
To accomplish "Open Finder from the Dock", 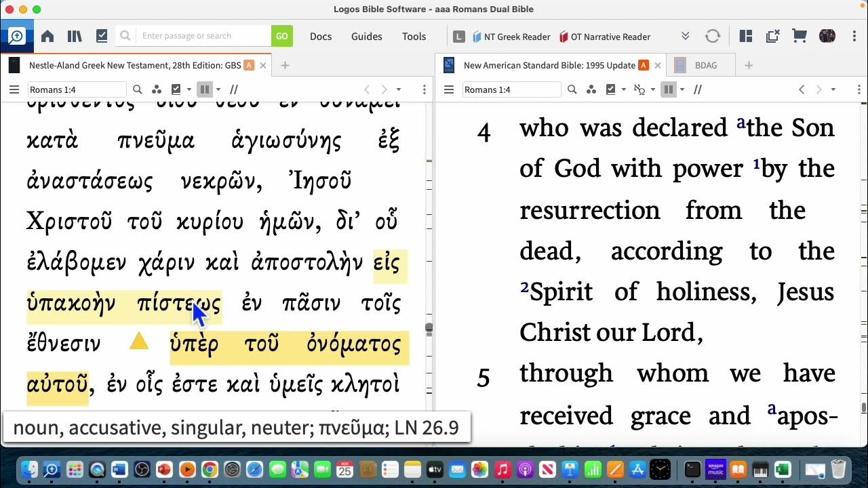I will pos(29,469).
